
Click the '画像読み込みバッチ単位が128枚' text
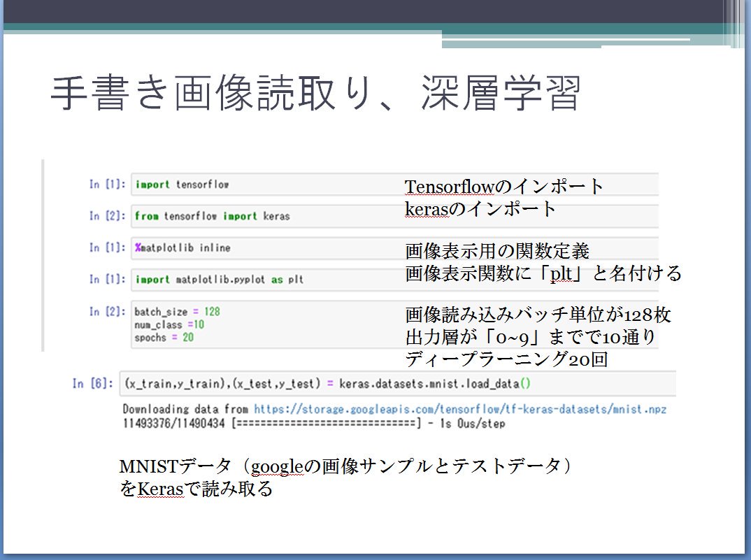point(538,315)
